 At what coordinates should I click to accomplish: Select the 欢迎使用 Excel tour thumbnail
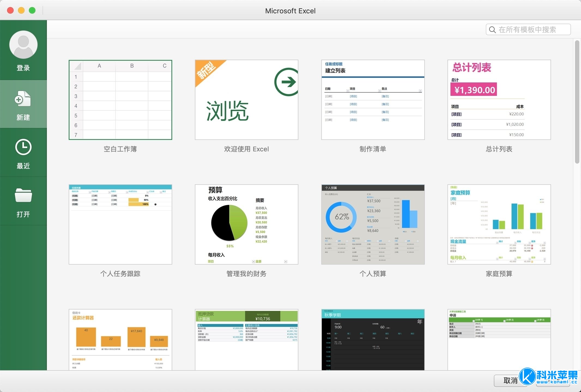[x=247, y=100]
